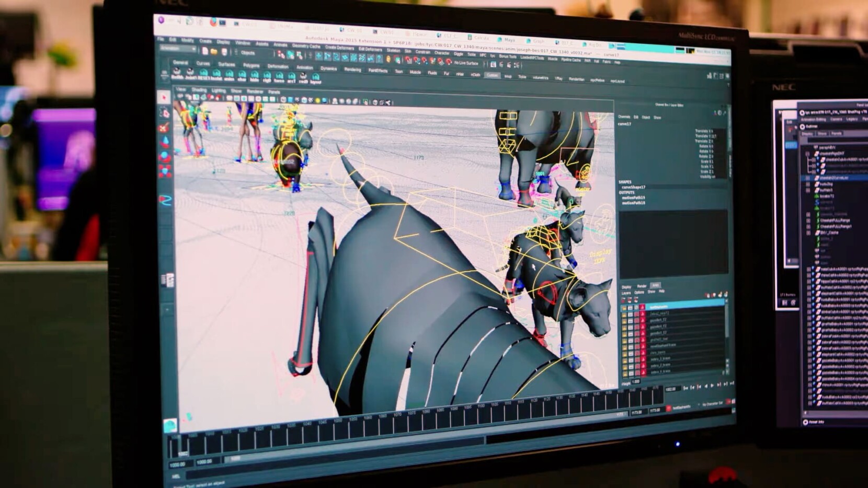
Task: Toggle visibility of the topmost display layer
Action: (x=623, y=308)
